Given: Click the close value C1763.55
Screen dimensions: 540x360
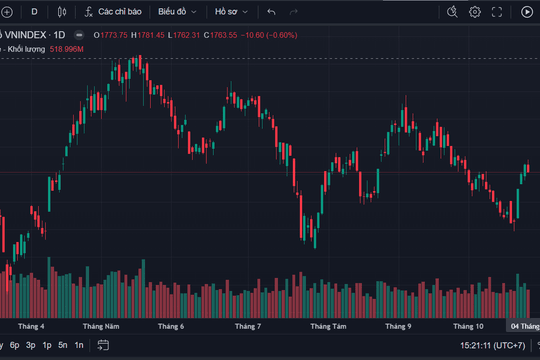Looking at the screenshot, I should click(x=220, y=35).
